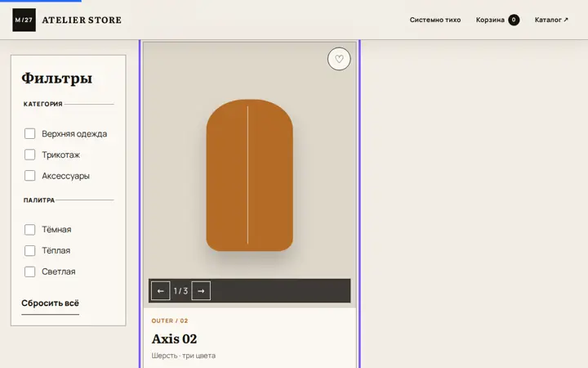Add Axis 02 to favorites with heart icon
Image resolution: width=588 pixels, height=368 pixels.
pyautogui.click(x=339, y=59)
